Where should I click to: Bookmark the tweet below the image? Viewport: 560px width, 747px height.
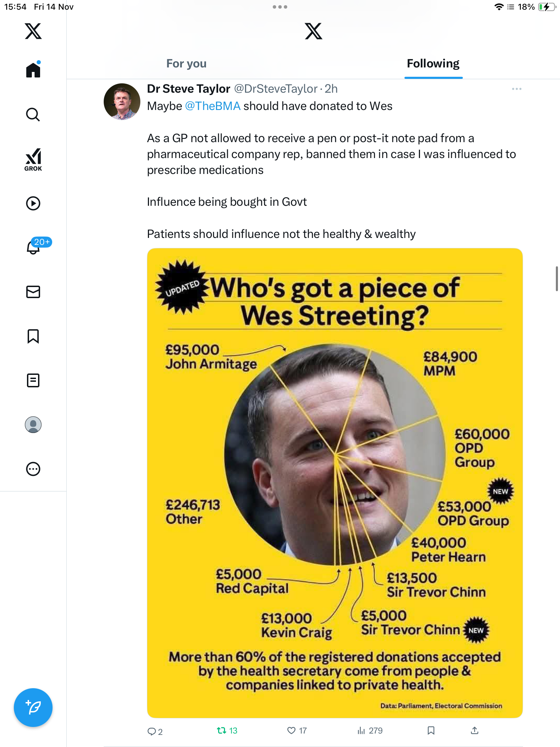tap(431, 730)
